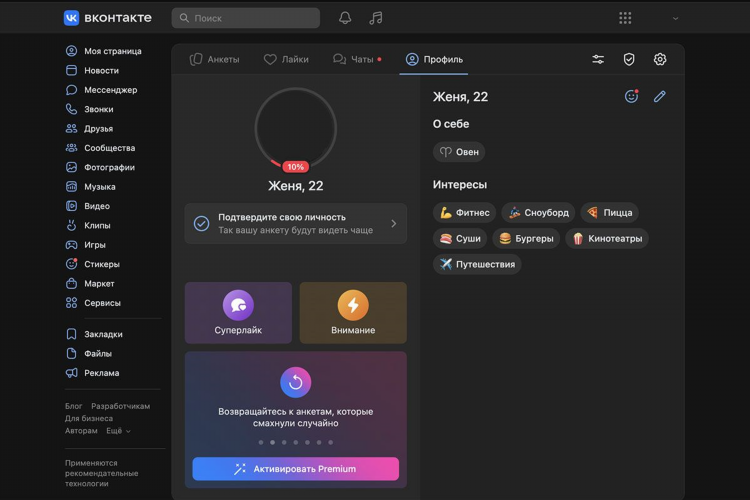Click the smiley face icon next to Женя, 22

[631, 96]
